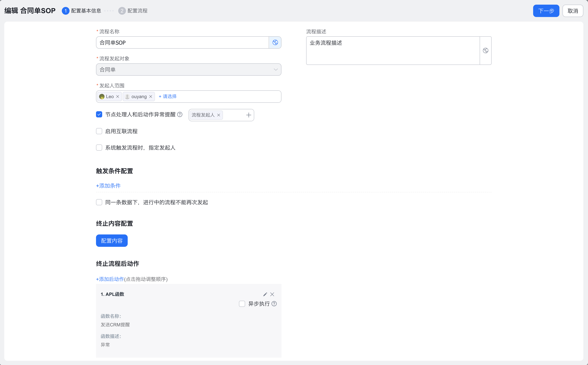Click plus icon to add reminder recipient
Viewport: 588px width, 365px height.
(x=248, y=115)
